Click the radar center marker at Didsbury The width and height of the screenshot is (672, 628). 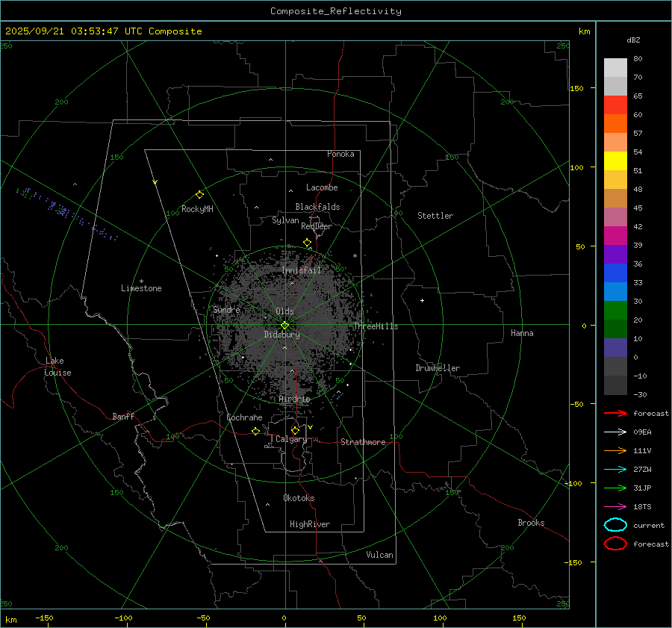[284, 325]
